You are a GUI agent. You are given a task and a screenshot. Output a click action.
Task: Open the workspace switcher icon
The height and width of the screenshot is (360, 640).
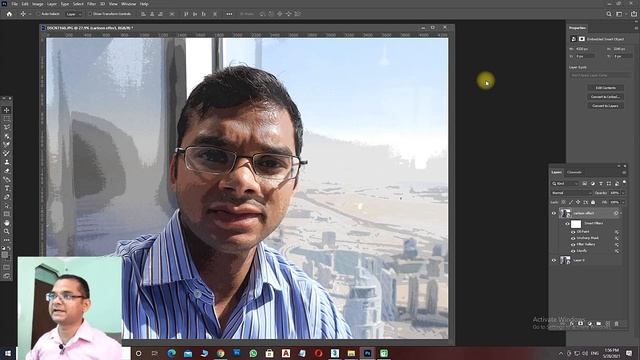pos(620,14)
